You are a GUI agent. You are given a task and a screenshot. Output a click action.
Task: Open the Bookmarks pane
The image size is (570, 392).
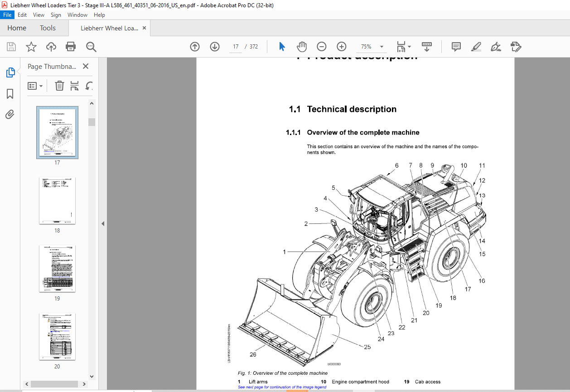click(10, 94)
